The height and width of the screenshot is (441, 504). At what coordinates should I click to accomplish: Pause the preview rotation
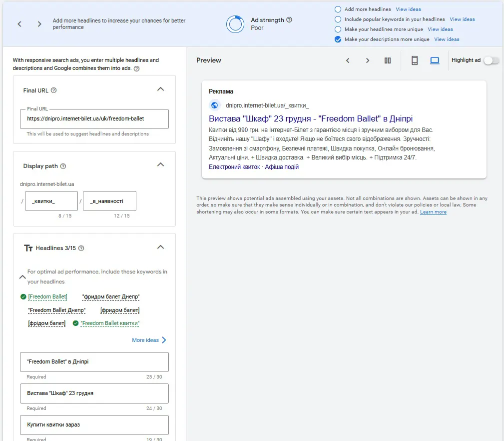coord(388,60)
